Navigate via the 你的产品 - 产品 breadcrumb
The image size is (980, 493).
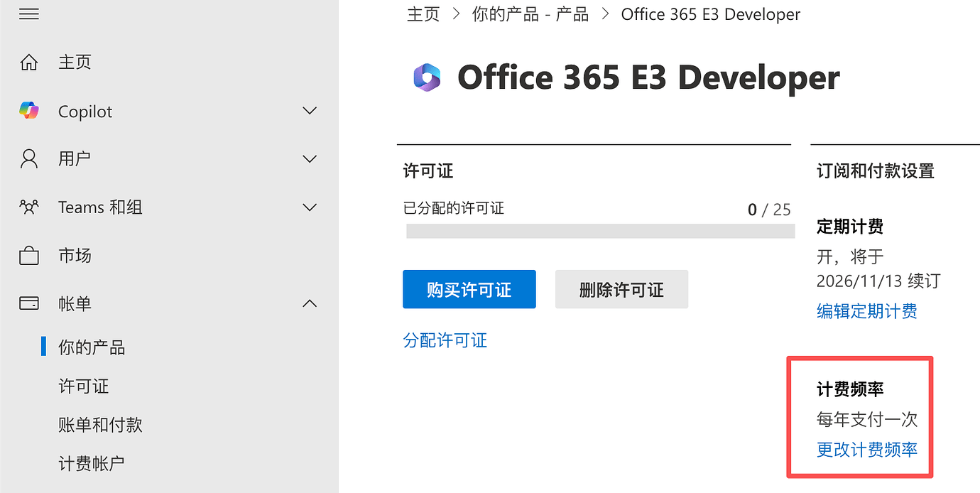coord(529,13)
